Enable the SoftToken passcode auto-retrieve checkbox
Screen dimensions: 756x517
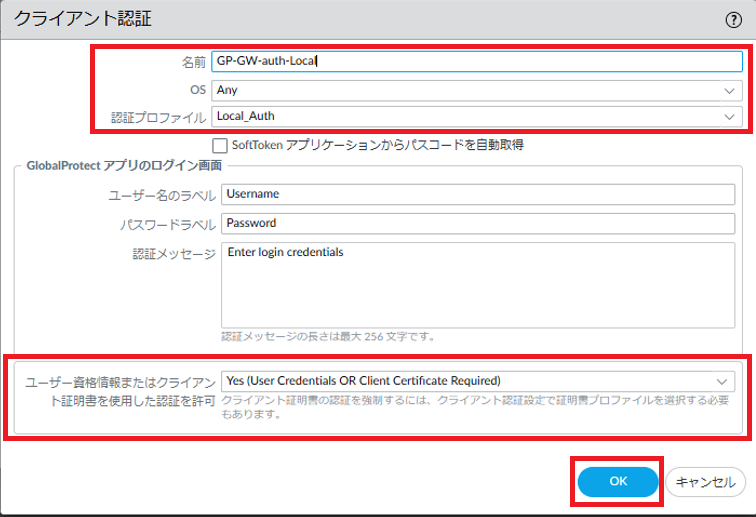point(220,145)
